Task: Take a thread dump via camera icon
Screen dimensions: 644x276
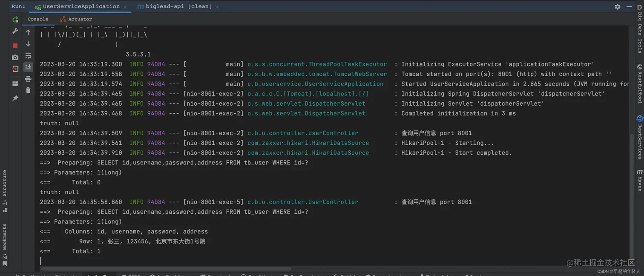Action: tap(15, 57)
